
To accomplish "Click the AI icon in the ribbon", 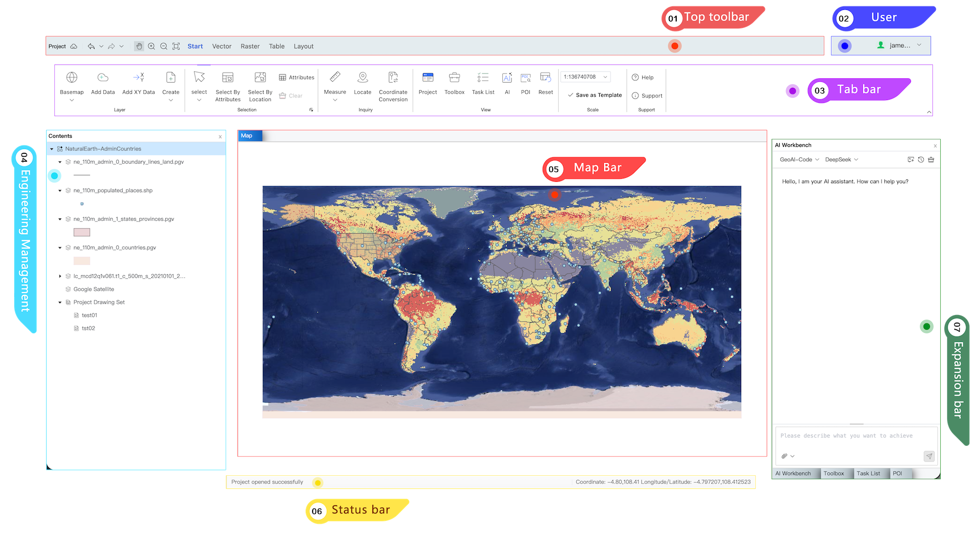I will (x=507, y=77).
